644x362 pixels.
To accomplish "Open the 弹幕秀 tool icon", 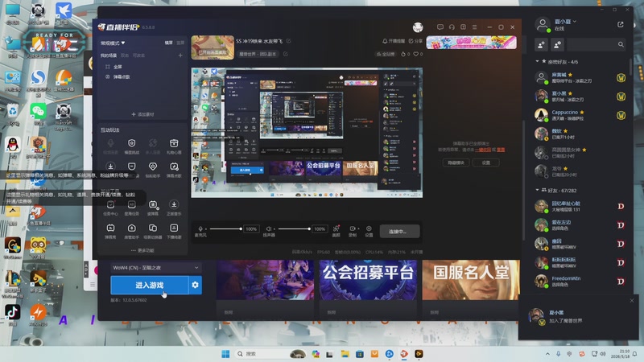I will tap(110, 228).
